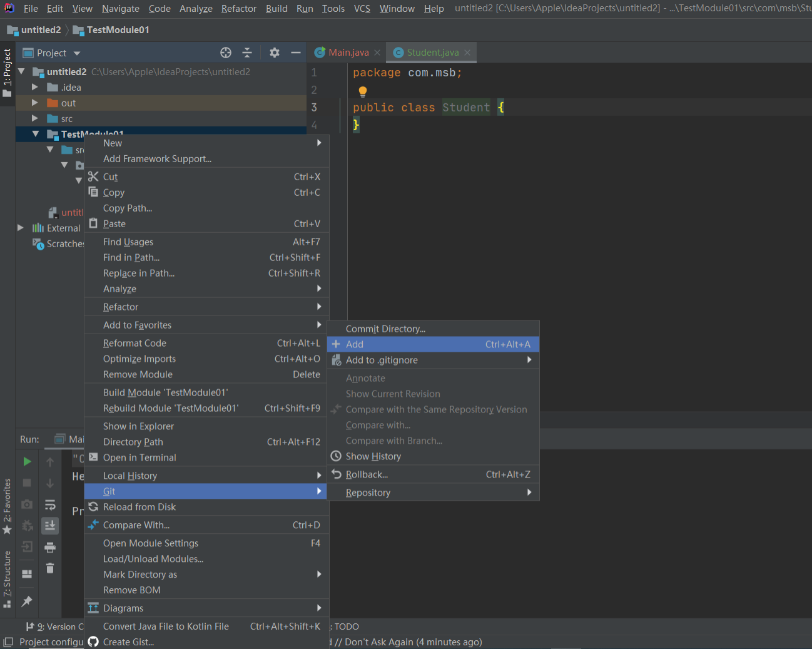Expand the src folder arrow
Image resolution: width=812 pixels, height=649 pixels.
[x=35, y=118]
